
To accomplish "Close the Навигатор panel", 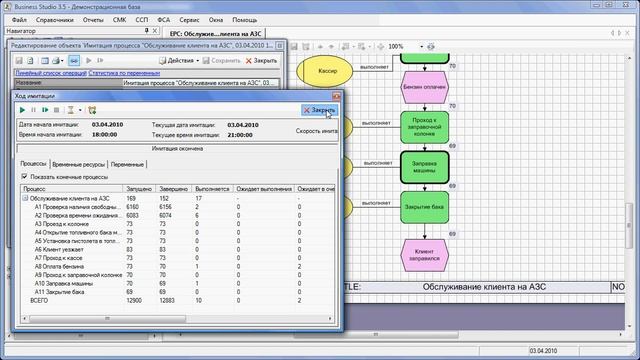I will (x=155, y=31).
